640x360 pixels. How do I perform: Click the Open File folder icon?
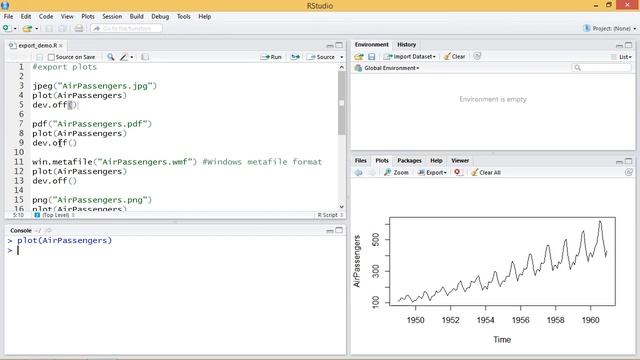click(27, 29)
